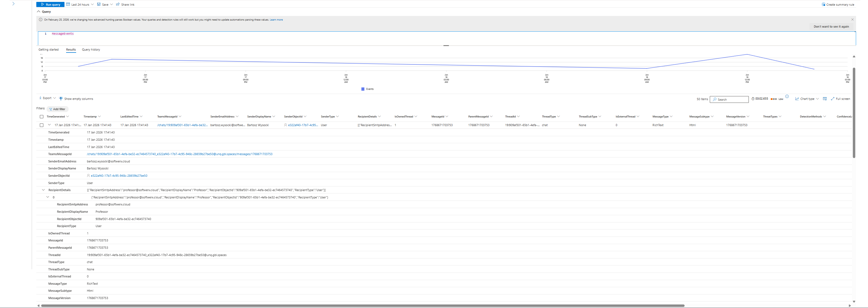Check the first result row checkbox
The height and width of the screenshot is (308, 868).
point(42,125)
